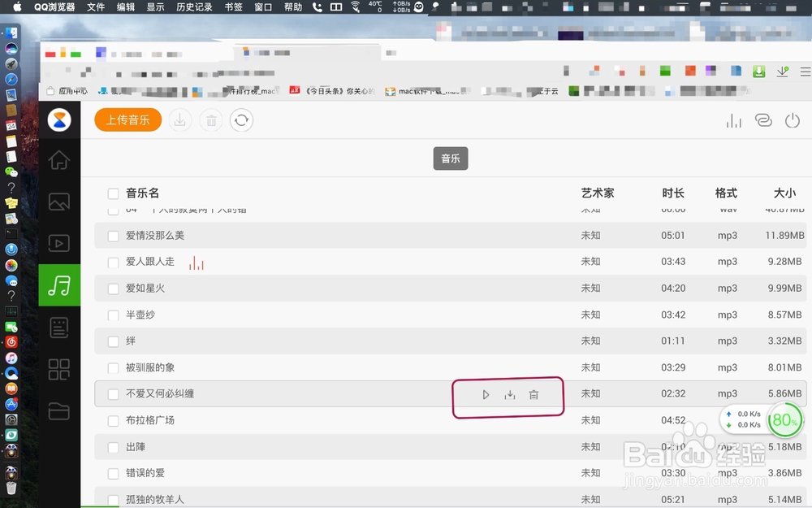Click the trash icon in top toolbar
Screen dimensions: 812x508
coord(211,121)
